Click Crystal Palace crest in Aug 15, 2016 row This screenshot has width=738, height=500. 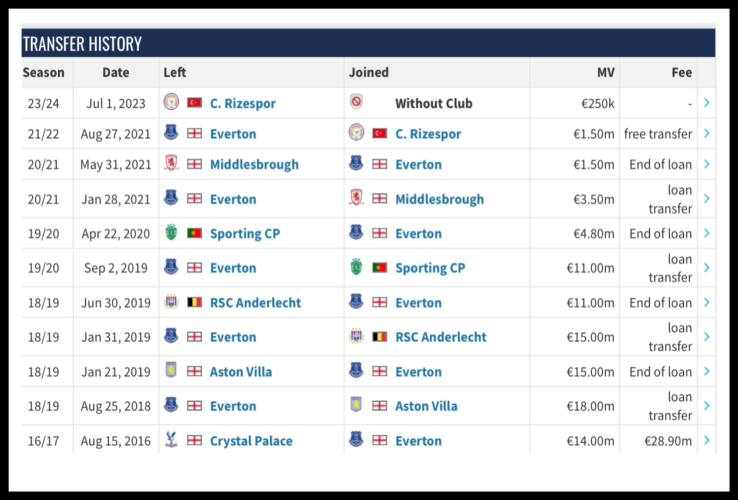coord(171,440)
